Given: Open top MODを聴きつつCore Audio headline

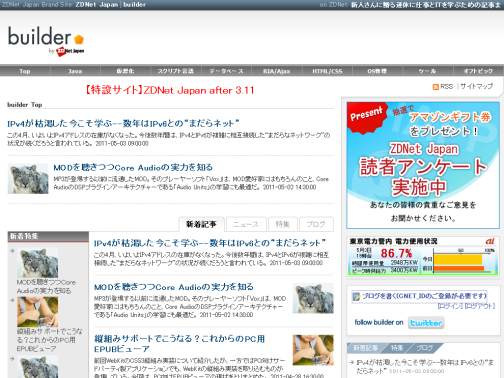Looking at the screenshot, I should point(133,167).
